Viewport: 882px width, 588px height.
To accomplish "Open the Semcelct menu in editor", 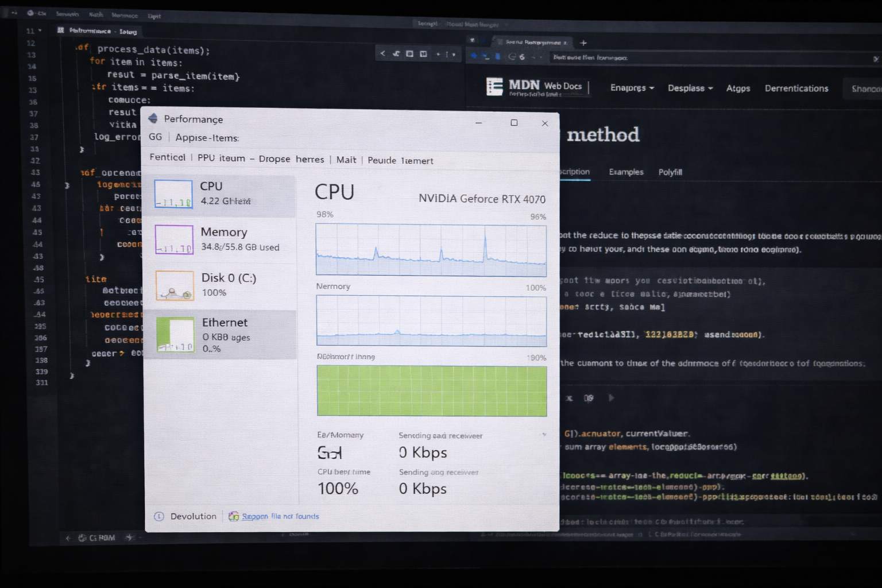I will click(x=67, y=14).
